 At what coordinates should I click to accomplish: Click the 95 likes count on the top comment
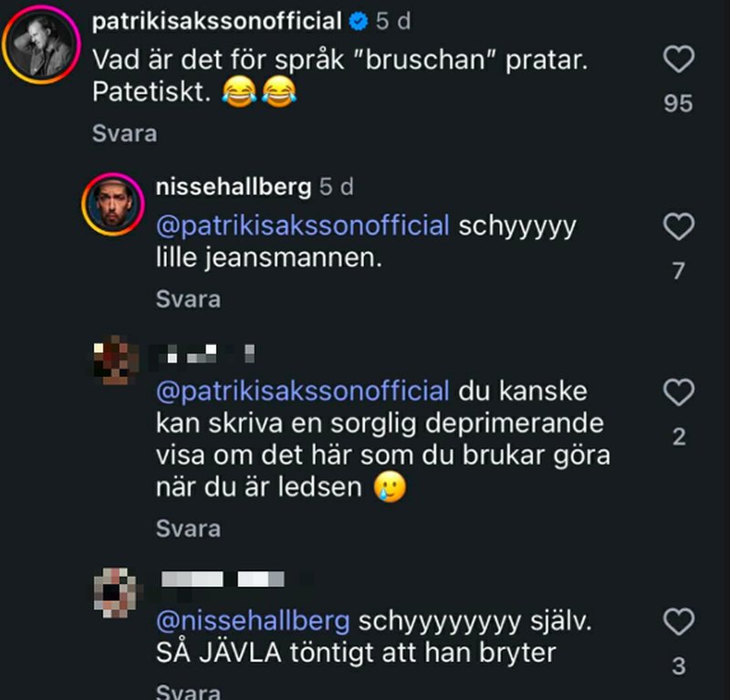point(678,103)
